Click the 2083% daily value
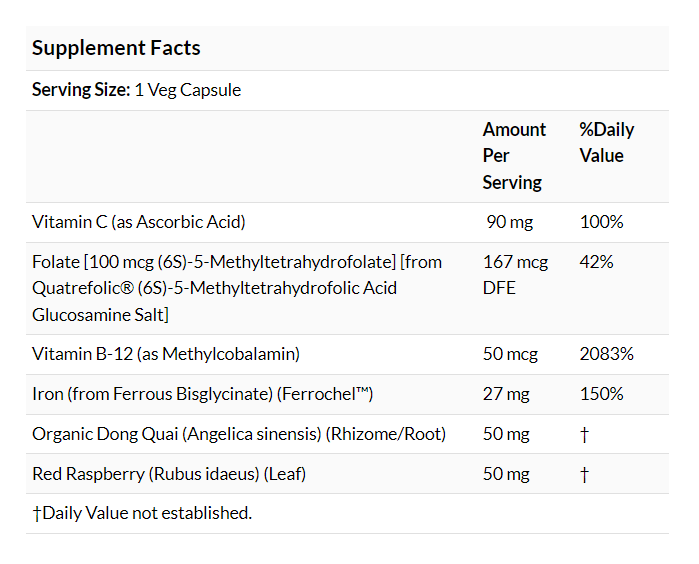This screenshot has width=699, height=564. [x=606, y=354]
